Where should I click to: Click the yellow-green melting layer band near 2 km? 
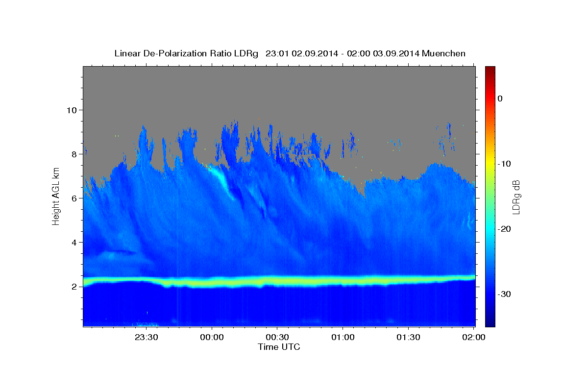279,281
